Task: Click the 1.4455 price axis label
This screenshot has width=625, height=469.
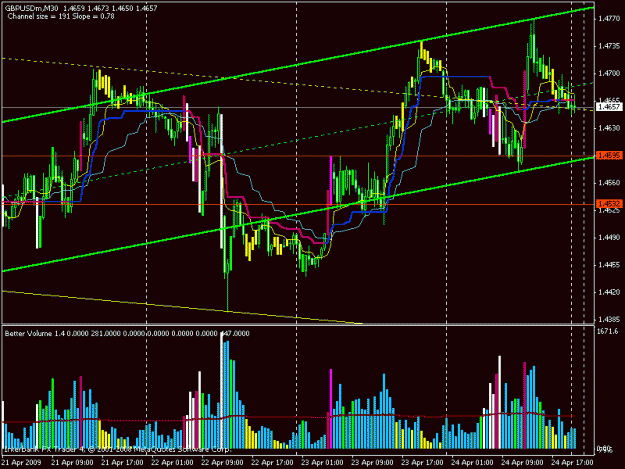Action: point(609,265)
